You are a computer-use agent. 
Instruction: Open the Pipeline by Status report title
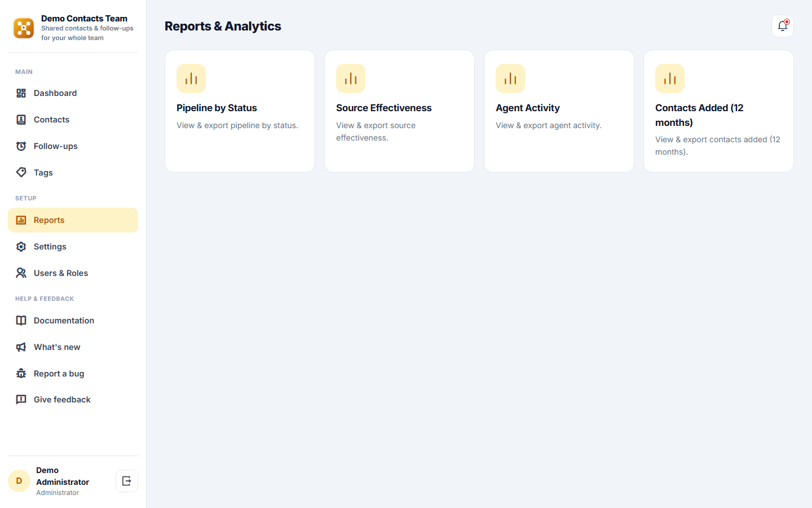click(x=217, y=108)
